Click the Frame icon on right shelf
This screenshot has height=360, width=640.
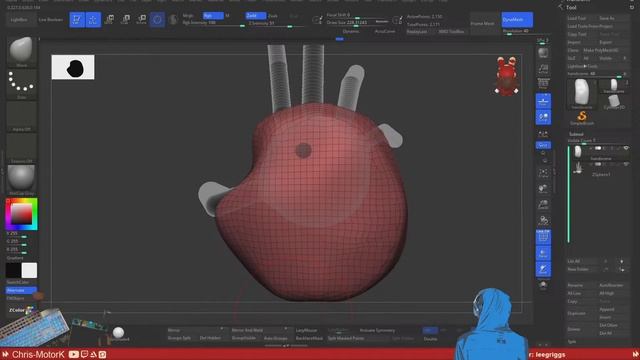click(x=543, y=173)
